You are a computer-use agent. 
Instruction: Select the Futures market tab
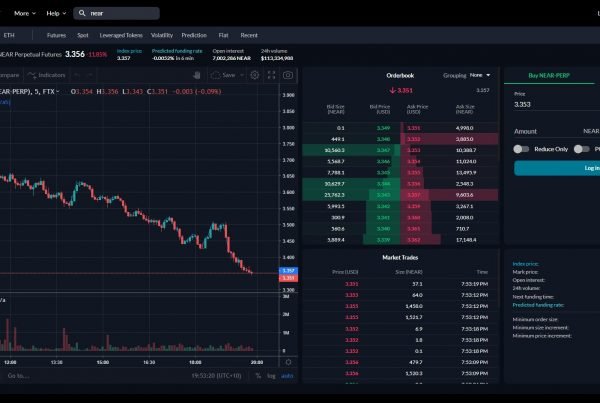(56, 35)
